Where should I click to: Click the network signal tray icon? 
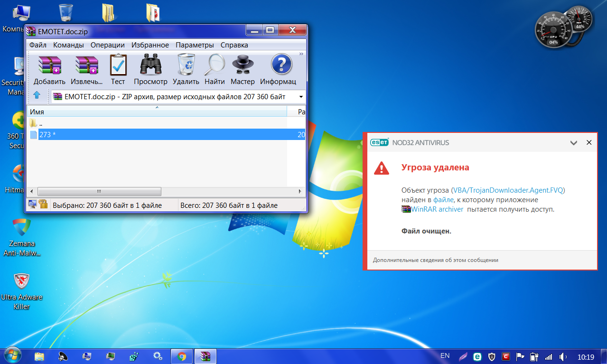[x=549, y=356]
